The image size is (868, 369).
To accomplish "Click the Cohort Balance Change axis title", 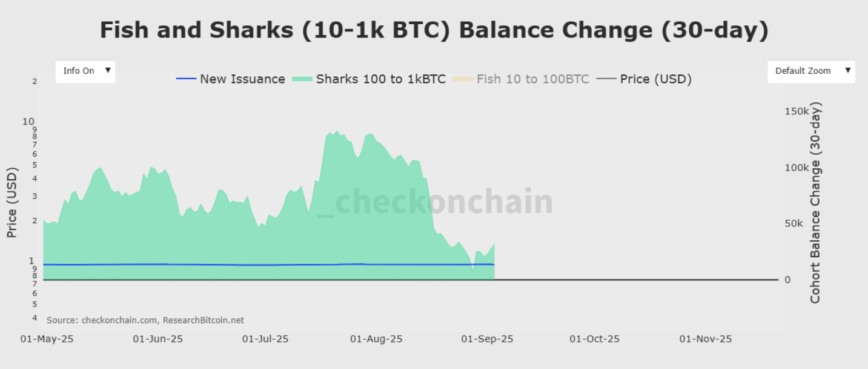I will pyautogui.click(x=815, y=200).
